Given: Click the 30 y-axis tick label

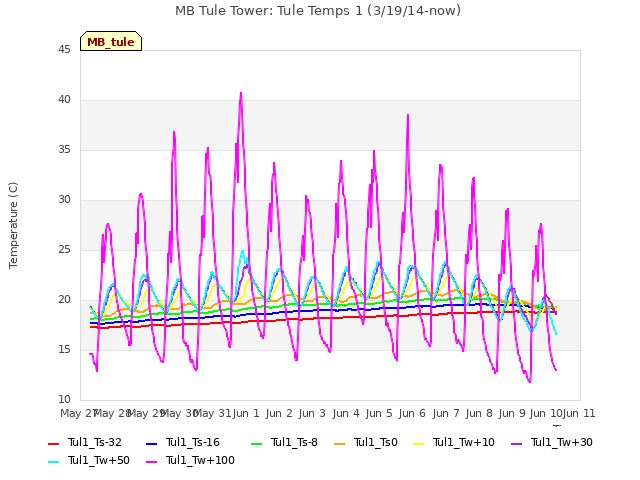Looking at the screenshot, I should [x=64, y=200].
